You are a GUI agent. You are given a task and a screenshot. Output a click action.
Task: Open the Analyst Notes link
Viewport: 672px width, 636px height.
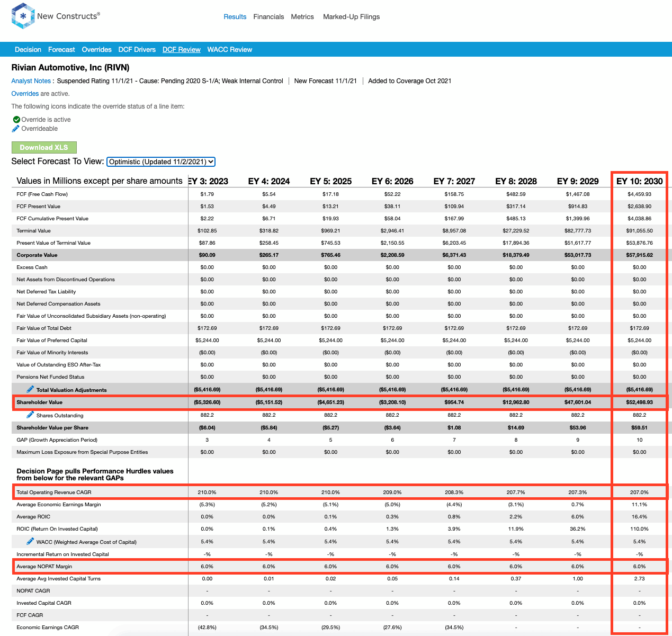[31, 81]
